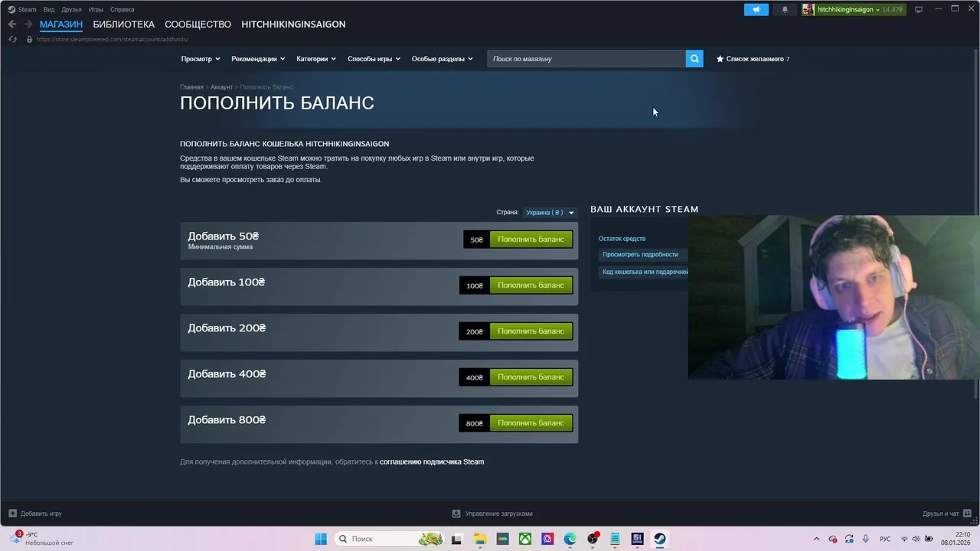
Task: Add 50₴ with Пополнить баланс button
Action: coord(531,240)
